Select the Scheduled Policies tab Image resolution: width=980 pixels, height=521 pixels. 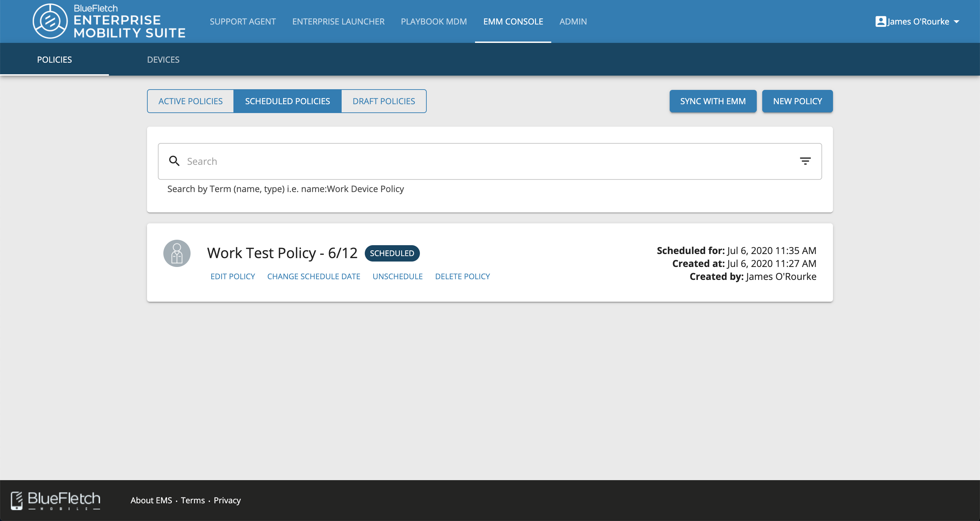pos(287,101)
